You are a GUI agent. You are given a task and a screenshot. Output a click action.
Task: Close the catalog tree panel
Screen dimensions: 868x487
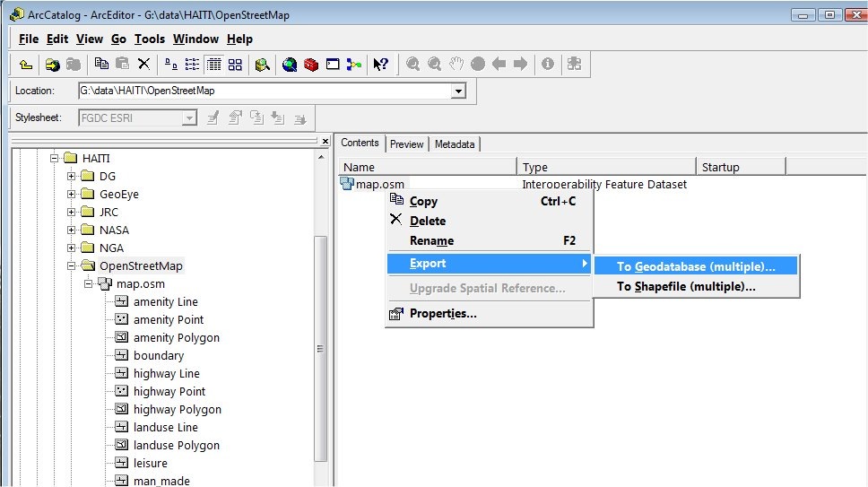(x=325, y=141)
